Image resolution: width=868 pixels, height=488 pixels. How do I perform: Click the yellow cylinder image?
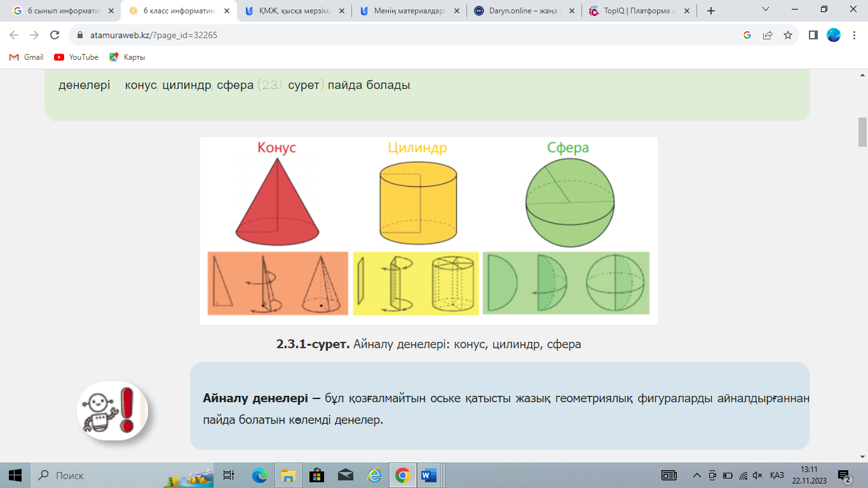pos(417,203)
